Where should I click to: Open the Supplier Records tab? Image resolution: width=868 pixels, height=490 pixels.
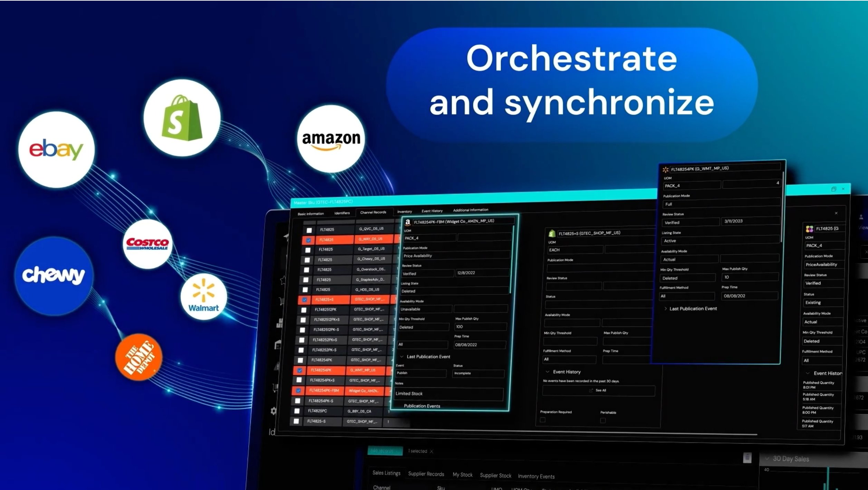coord(426,474)
